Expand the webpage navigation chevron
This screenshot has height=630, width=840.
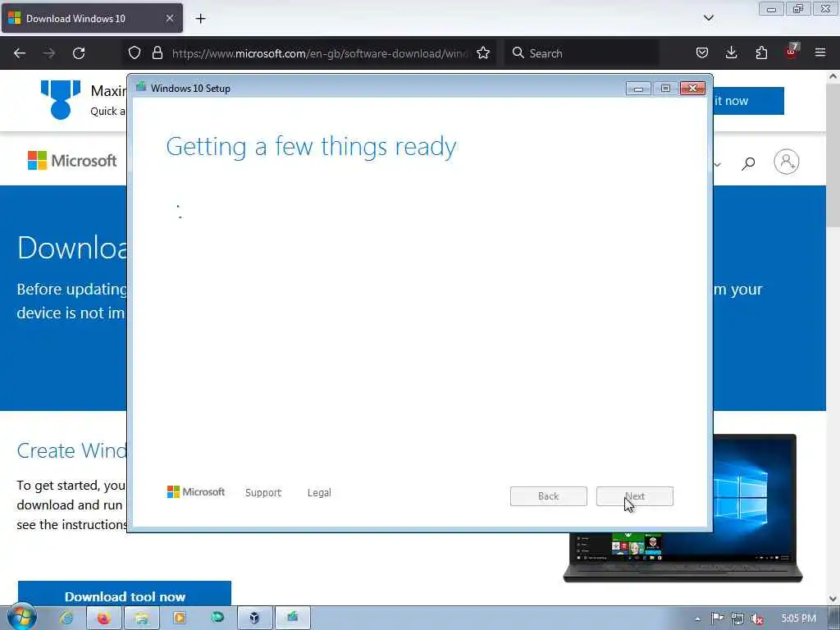tap(717, 164)
